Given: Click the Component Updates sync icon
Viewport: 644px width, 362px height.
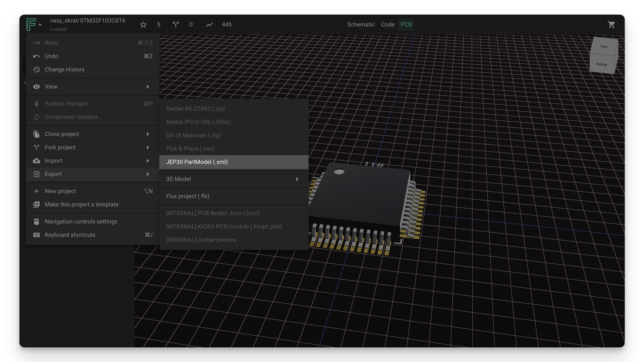Looking at the screenshot, I should coord(36,117).
